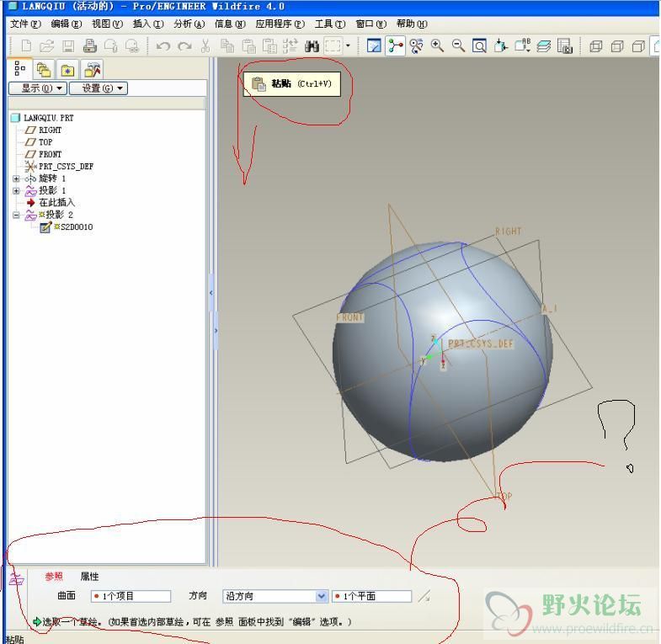661x644 pixels.
Task: Click the Regenerate model icon
Action: (x=291, y=45)
